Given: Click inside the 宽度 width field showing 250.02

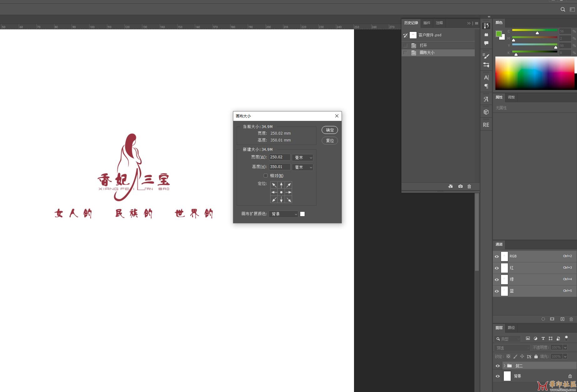Looking at the screenshot, I should pyautogui.click(x=280, y=157).
